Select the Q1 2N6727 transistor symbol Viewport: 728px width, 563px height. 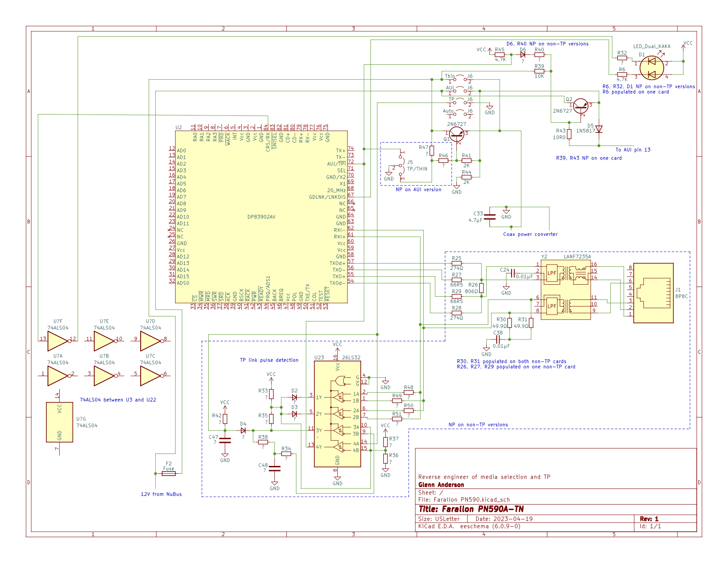(456, 134)
